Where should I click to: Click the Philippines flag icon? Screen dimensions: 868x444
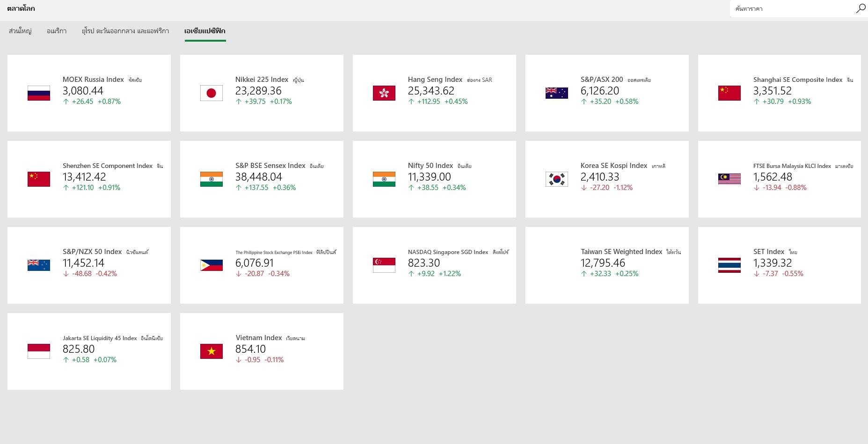click(212, 265)
